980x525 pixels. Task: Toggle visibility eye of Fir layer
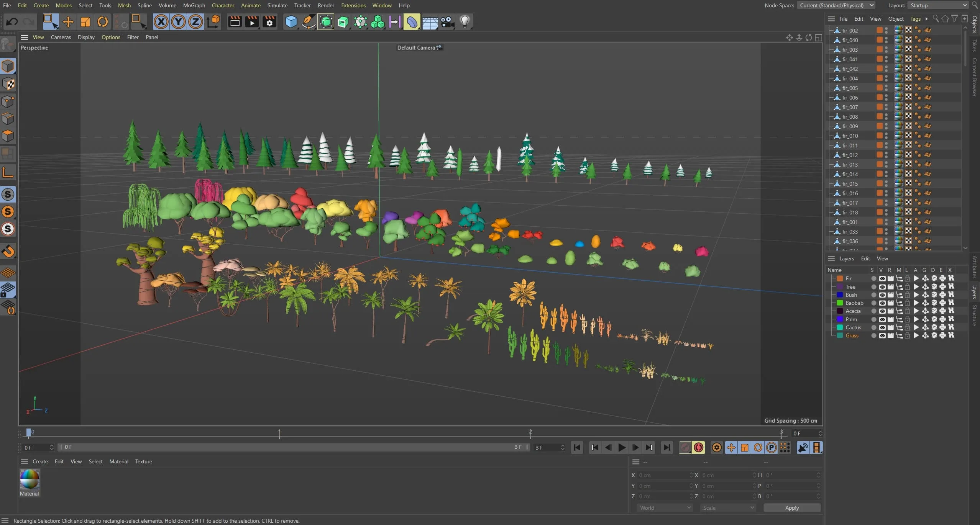(882, 278)
